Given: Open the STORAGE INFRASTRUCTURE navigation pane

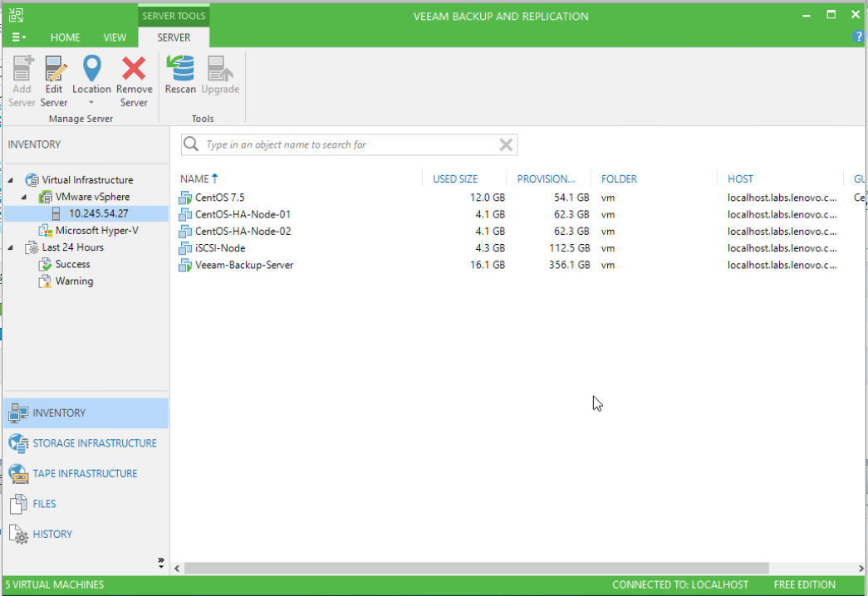Looking at the screenshot, I should tap(86, 443).
